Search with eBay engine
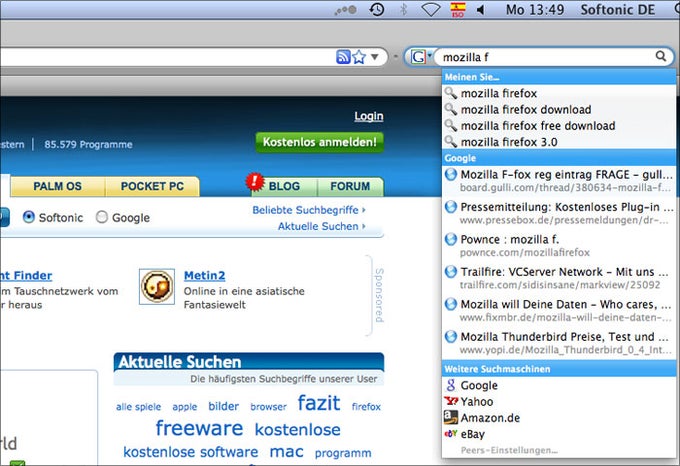 (x=559, y=434)
